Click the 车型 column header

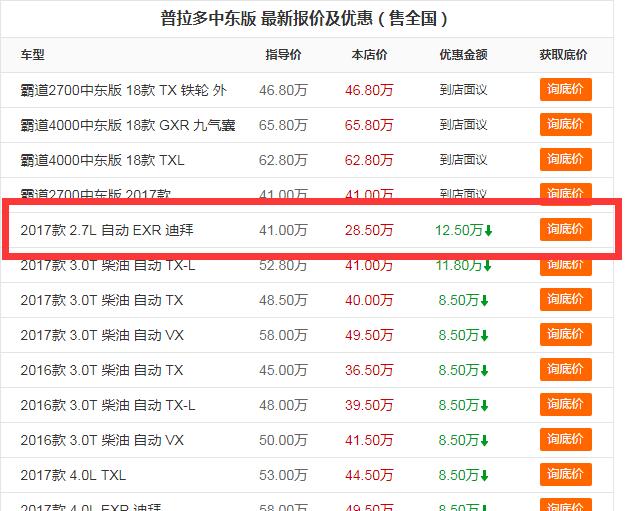click(x=32, y=55)
